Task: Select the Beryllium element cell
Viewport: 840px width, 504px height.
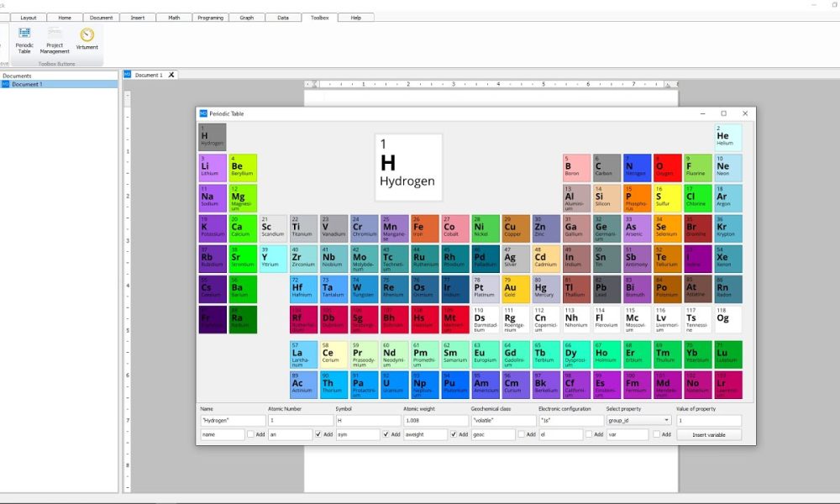Action: pos(243,168)
